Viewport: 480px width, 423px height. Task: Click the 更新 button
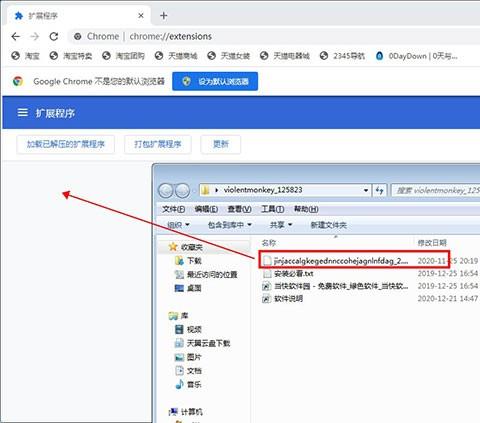pyautogui.click(x=221, y=144)
